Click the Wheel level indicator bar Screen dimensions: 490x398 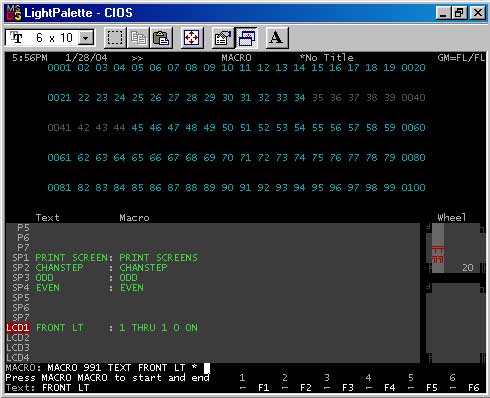pos(438,248)
